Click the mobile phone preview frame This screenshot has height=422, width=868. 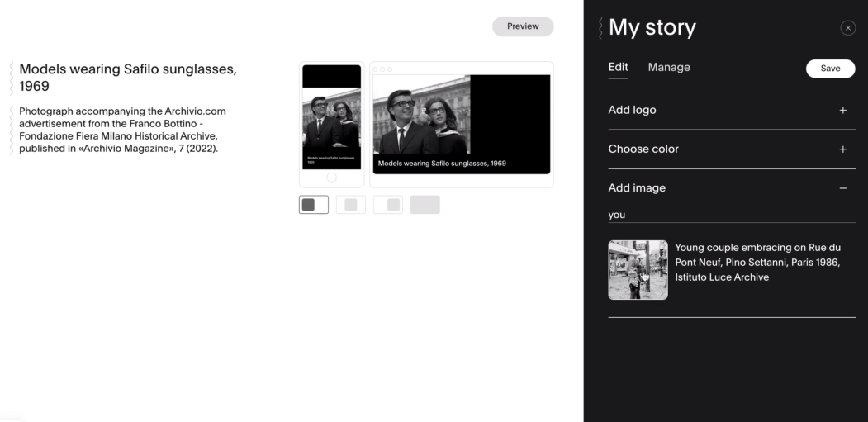pos(331,125)
